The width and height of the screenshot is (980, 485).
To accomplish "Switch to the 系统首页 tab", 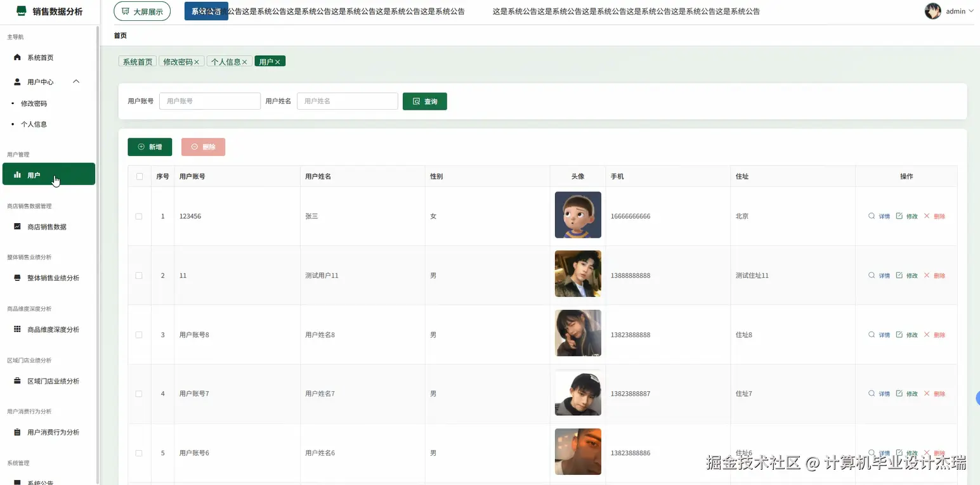I will click(138, 61).
